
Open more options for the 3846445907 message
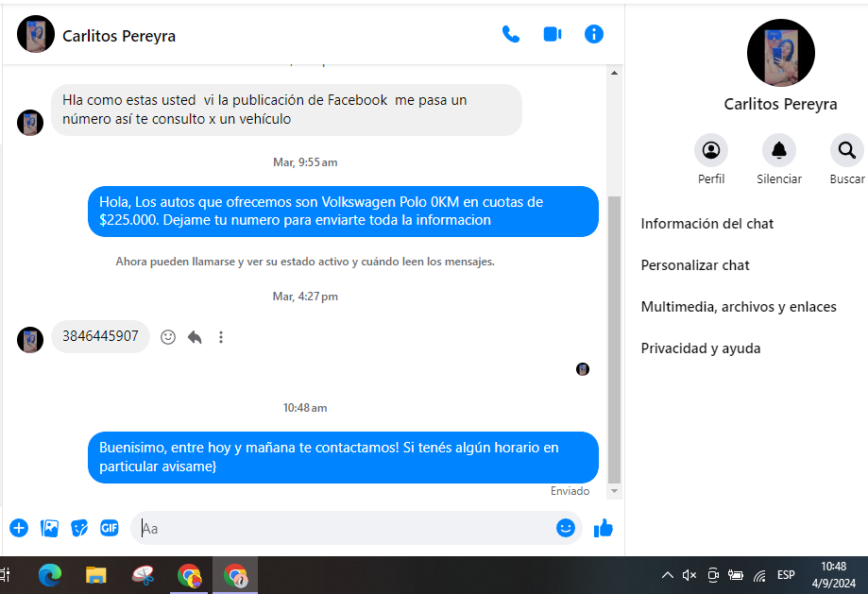221,337
